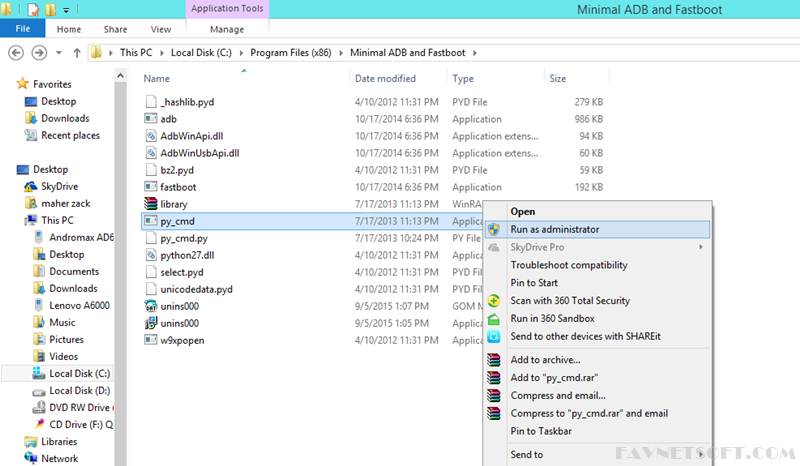Click navigation pane scroll up arrow
The width and height of the screenshot is (800, 466).
point(120,76)
